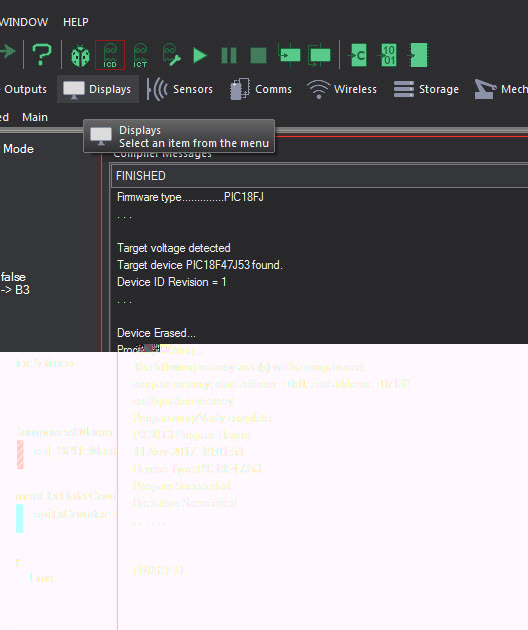Click the Step Over icon
Image resolution: width=528 pixels, height=630 pixels.
(319, 55)
